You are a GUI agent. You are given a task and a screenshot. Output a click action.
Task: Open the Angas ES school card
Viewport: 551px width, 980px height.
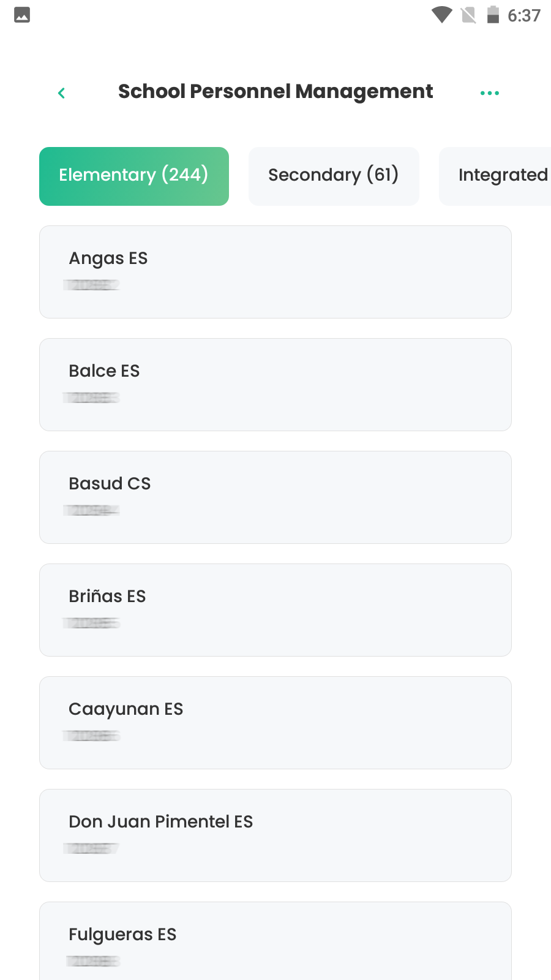tap(275, 271)
